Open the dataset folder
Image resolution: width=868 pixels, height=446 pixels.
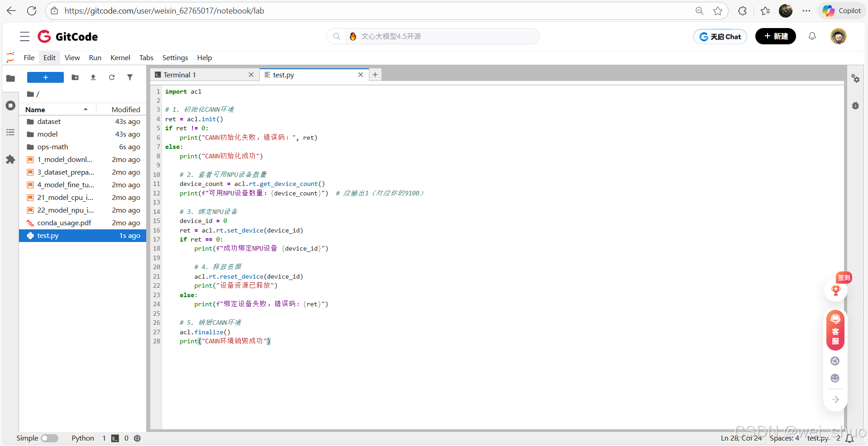(82, 122)
